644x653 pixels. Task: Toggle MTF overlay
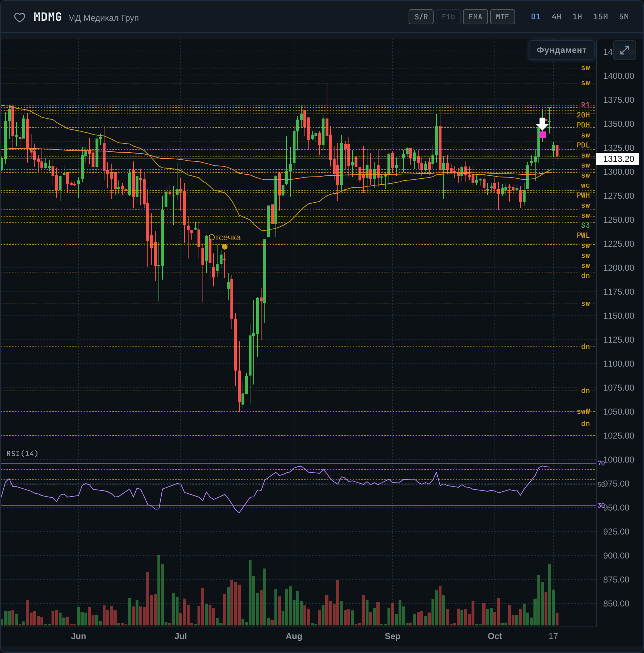pos(502,17)
